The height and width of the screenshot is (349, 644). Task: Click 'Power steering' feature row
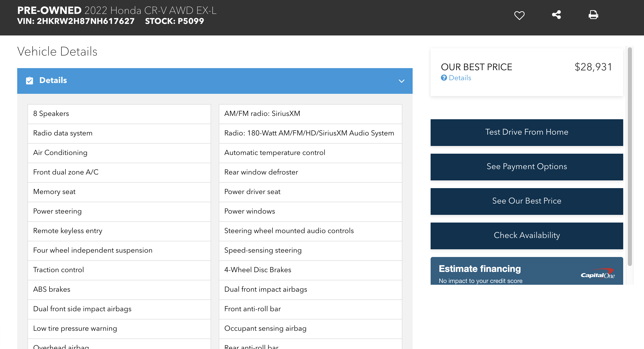119,212
